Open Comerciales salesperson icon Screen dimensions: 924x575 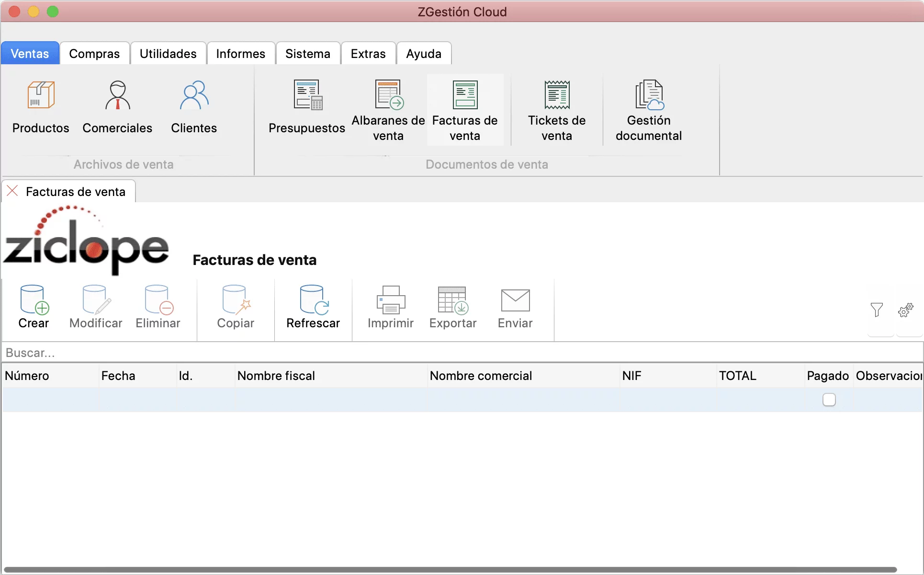click(x=117, y=95)
